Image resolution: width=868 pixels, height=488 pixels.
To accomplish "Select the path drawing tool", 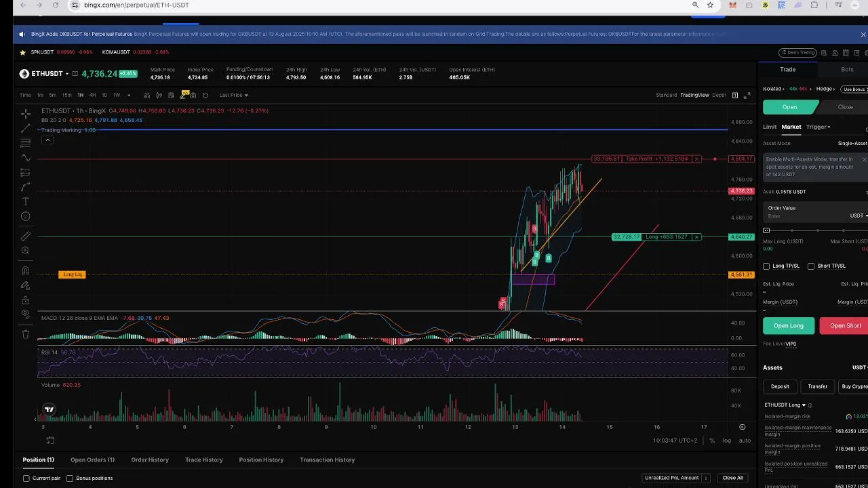I will point(25,187).
